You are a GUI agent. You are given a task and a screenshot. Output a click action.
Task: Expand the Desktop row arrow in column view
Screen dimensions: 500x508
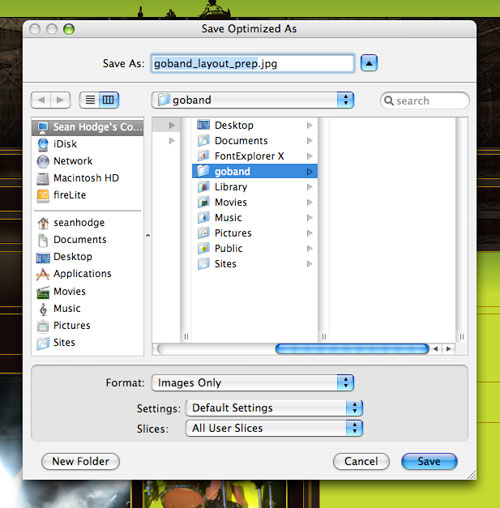tap(310, 125)
